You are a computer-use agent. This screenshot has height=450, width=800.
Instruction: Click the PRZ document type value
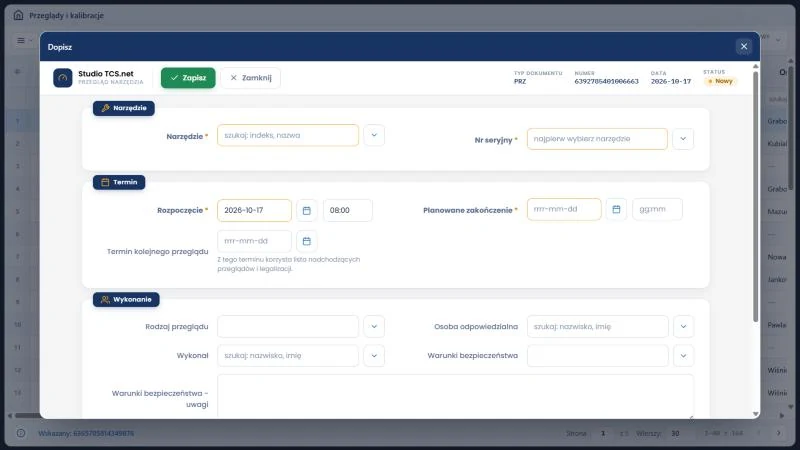[x=519, y=82]
